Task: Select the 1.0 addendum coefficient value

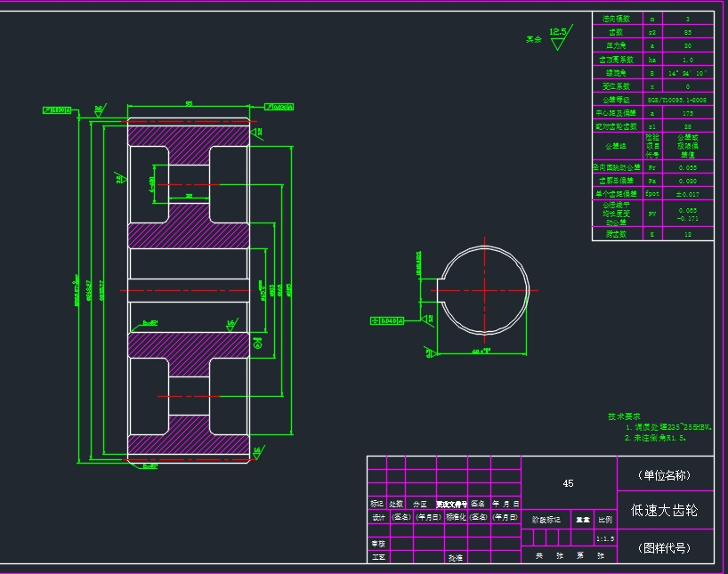Action: tap(688, 60)
